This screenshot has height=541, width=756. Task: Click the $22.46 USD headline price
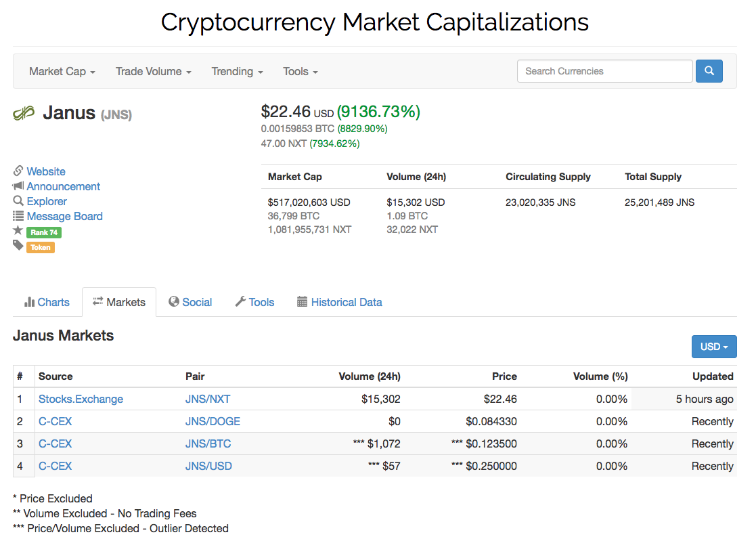[x=297, y=112]
